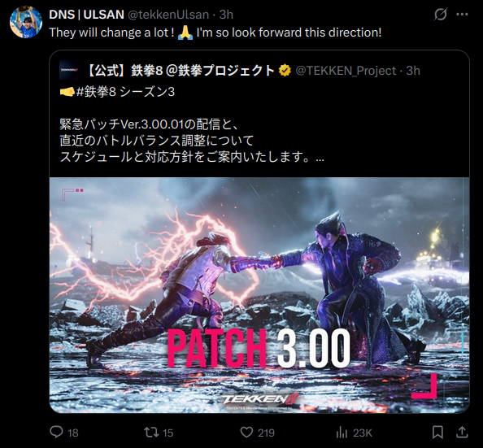Viewport: 483px width, 448px height.
Task: Click the 3h timestamp on ULSAN's tweet
Action: tap(226, 15)
